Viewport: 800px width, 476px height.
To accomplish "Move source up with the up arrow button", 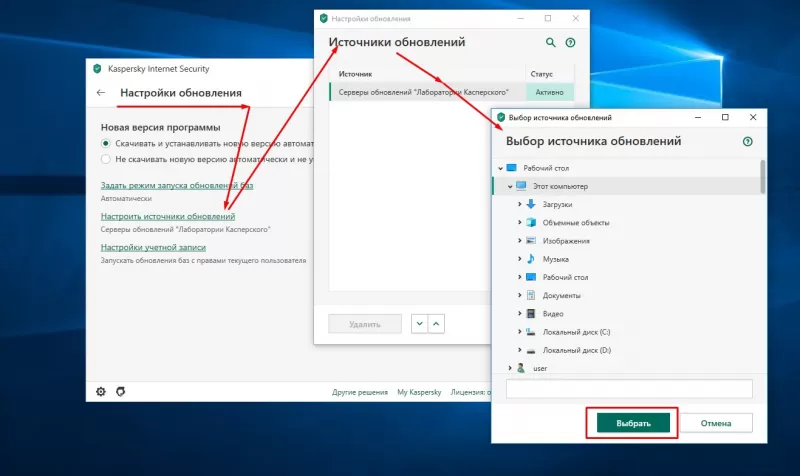I will (436, 323).
